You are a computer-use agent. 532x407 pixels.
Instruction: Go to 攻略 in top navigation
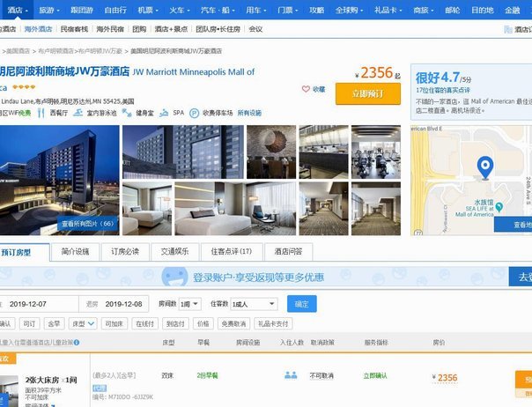[x=316, y=11]
